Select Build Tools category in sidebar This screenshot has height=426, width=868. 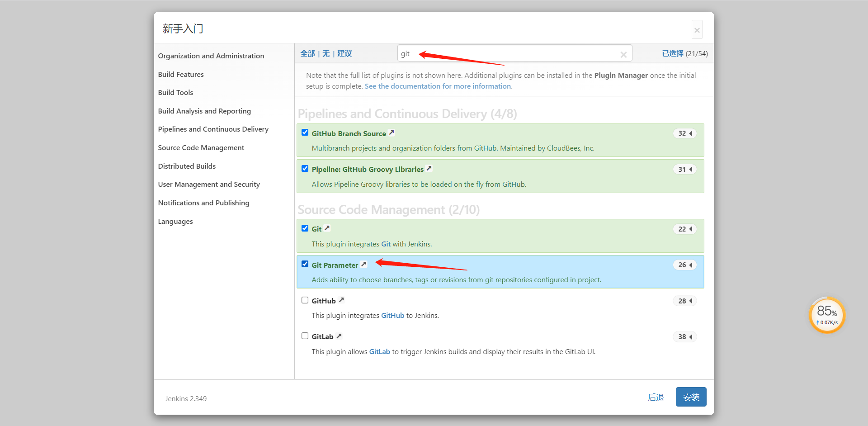[x=175, y=93]
